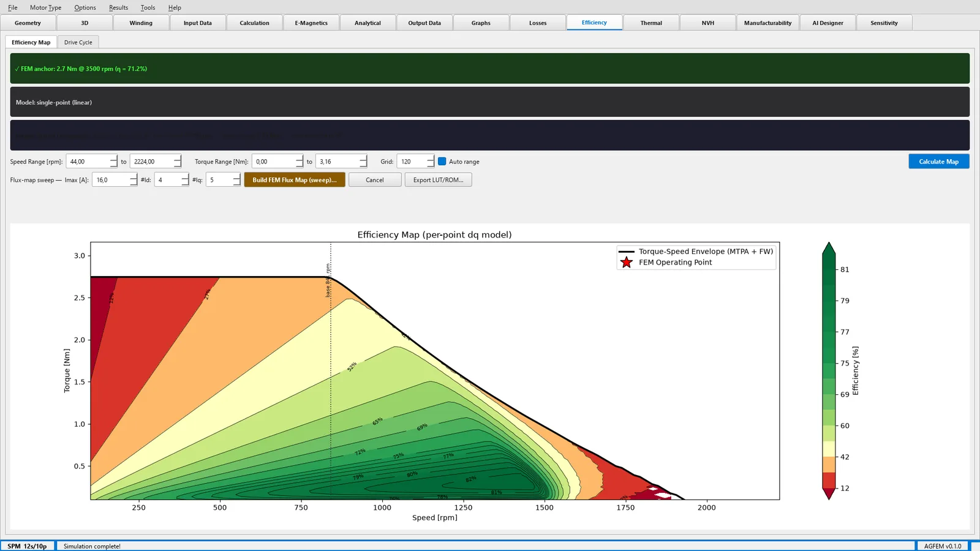Switch to the 3D tab
980x551 pixels.
[x=85, y=23]
